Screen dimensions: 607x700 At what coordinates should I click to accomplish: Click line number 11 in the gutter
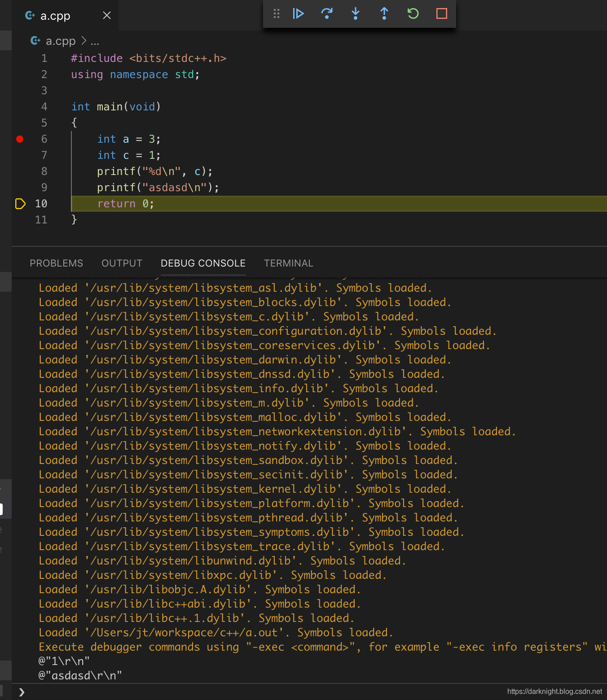click(x=41, y=220)
